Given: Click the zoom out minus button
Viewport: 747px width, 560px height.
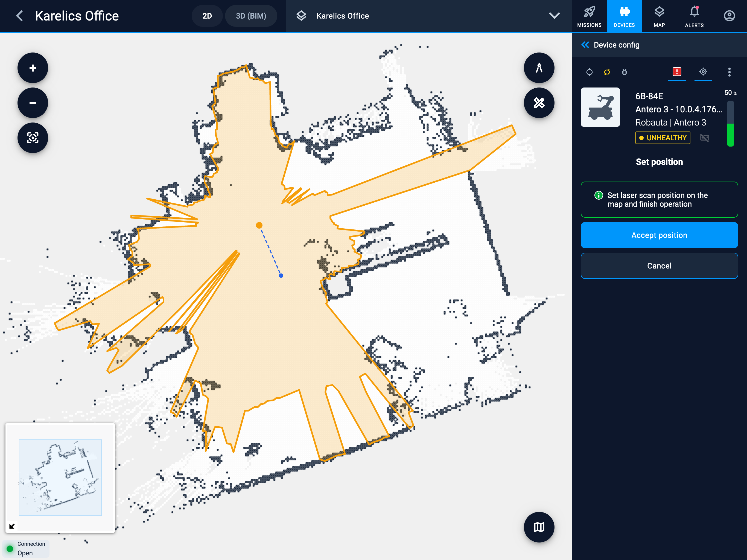Looking at the screenshot, I should pos(33,103).
